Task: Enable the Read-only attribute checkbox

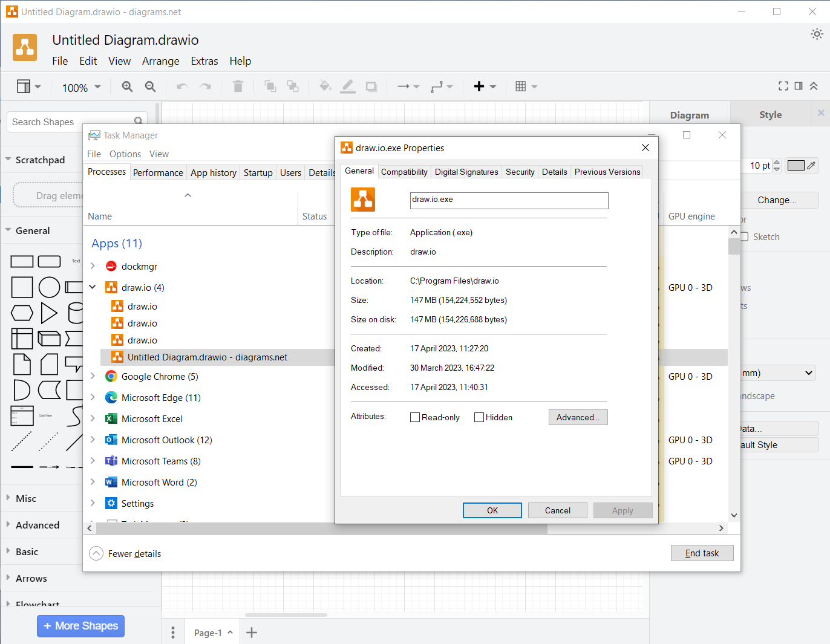Action: pos(415,417)
